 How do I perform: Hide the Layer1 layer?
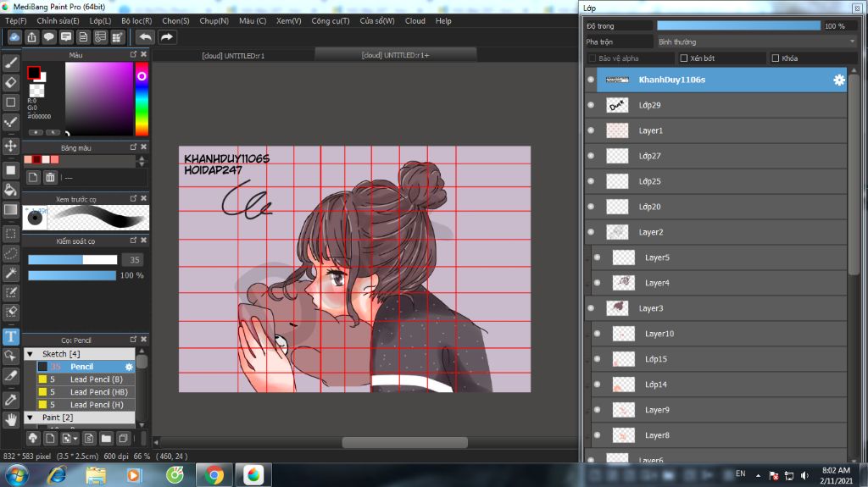(591, 130)
